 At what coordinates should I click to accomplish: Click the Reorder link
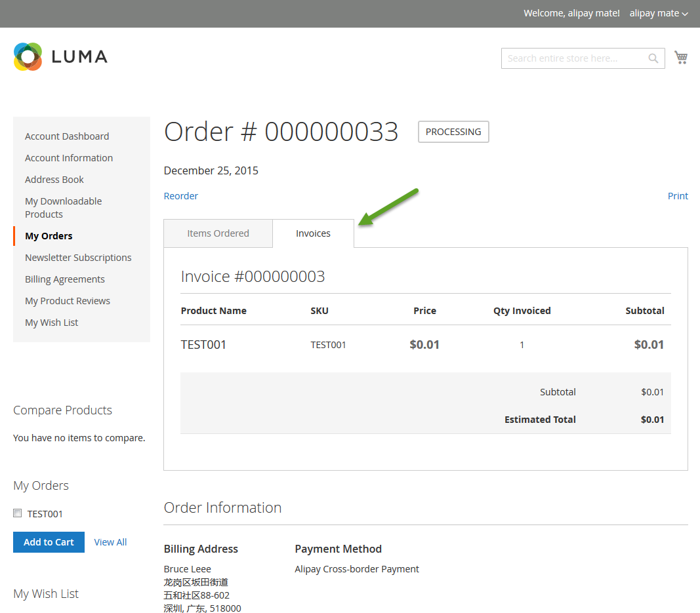pyautogui.click(x=180, y=195)
